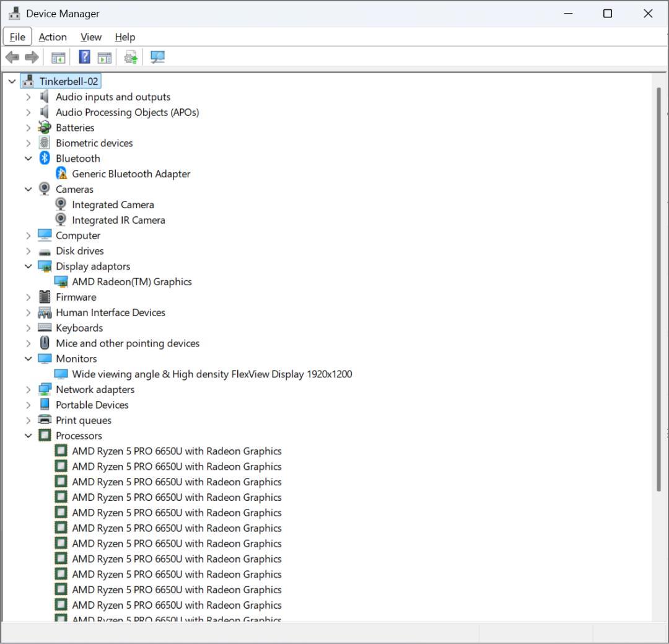The width and height of the screenshot is (669, 644).
Task: Open the View menu
Action: click(91, 37)
